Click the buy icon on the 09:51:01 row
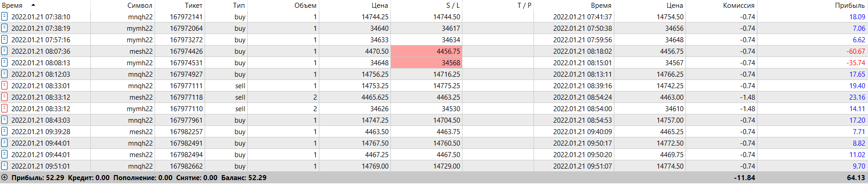This screenshot has height=187, width=868. (5, 166)
